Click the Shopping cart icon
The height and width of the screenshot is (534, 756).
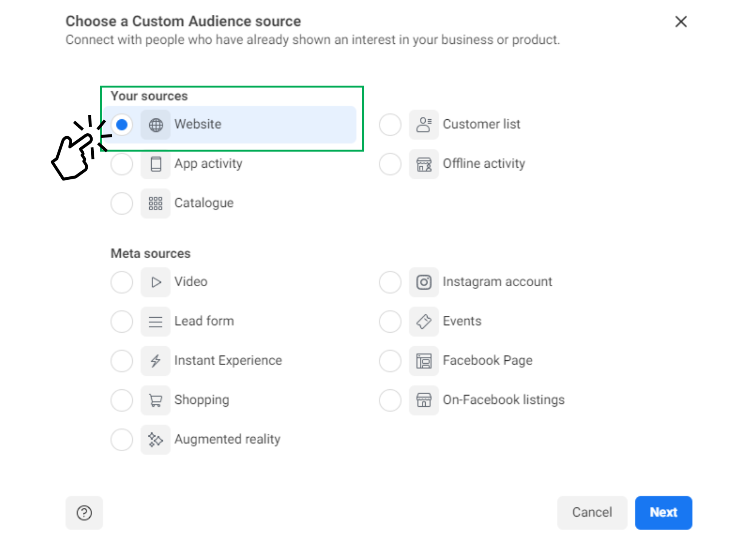pos(156,400)
